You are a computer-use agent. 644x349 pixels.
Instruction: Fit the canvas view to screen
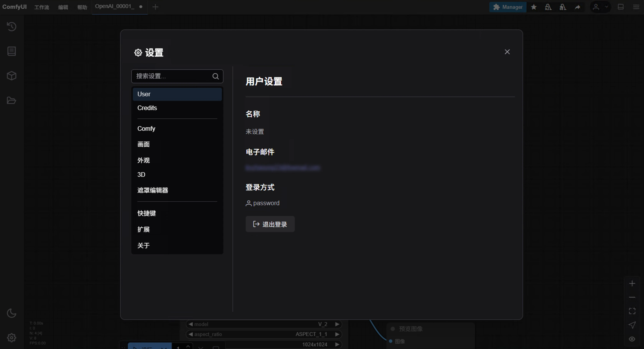click(x=632, y=311)
